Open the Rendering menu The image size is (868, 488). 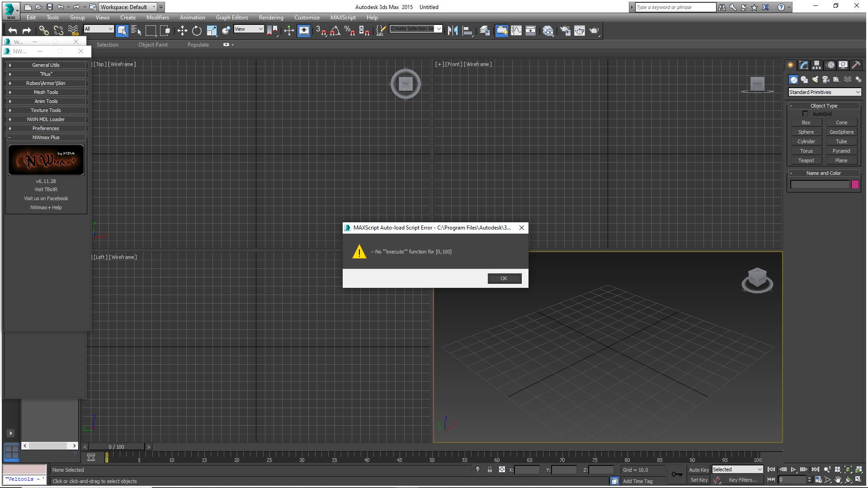(271, 18)
